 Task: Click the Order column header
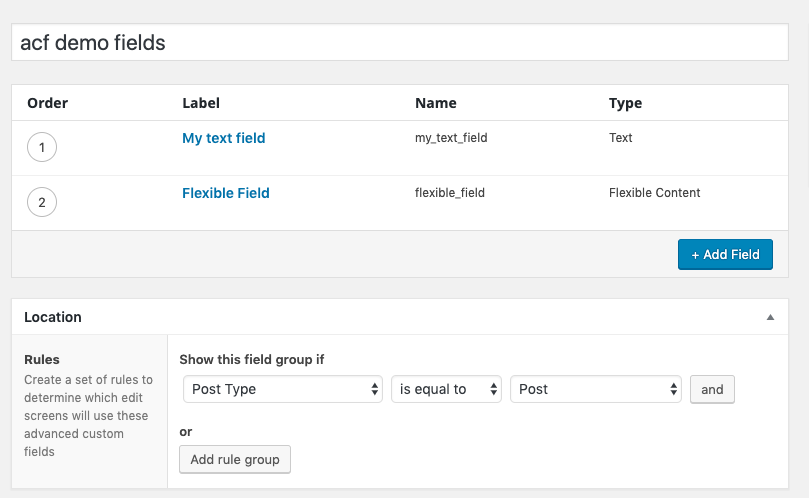(48, 103)
